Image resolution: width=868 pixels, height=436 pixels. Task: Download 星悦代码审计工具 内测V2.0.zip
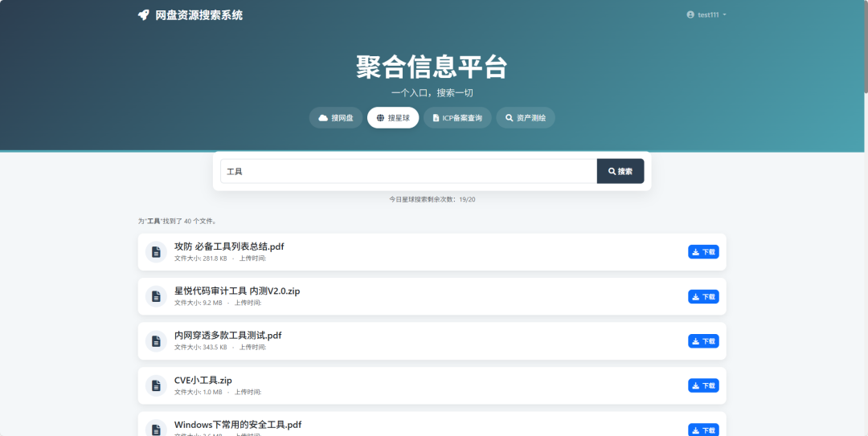pyautogui.click(x=703, y=296)
